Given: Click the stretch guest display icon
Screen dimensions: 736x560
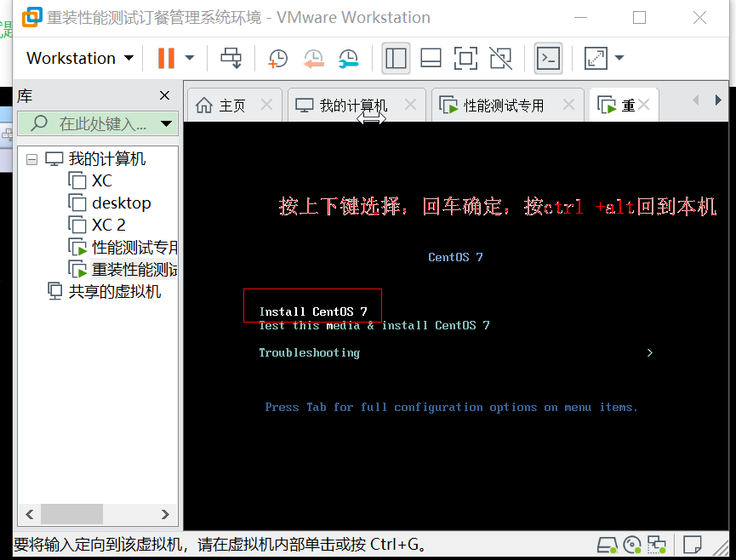Looking at the screenshot, I should [596, 58].
